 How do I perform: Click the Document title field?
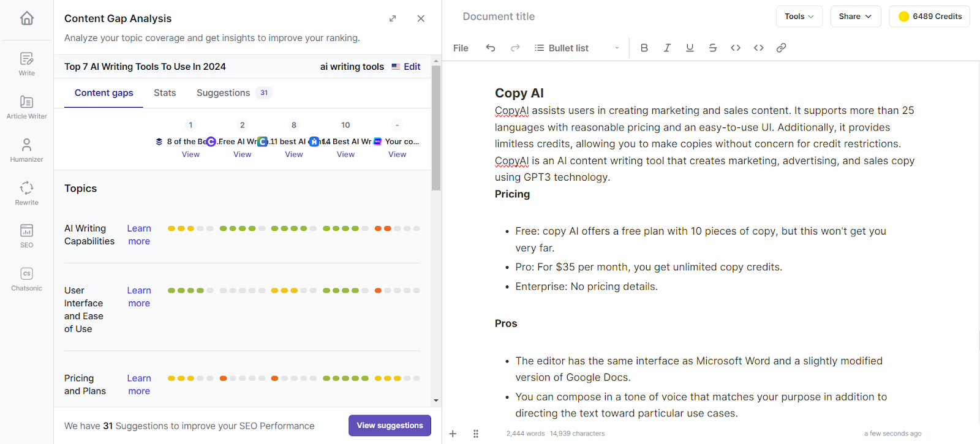point(499,17)
